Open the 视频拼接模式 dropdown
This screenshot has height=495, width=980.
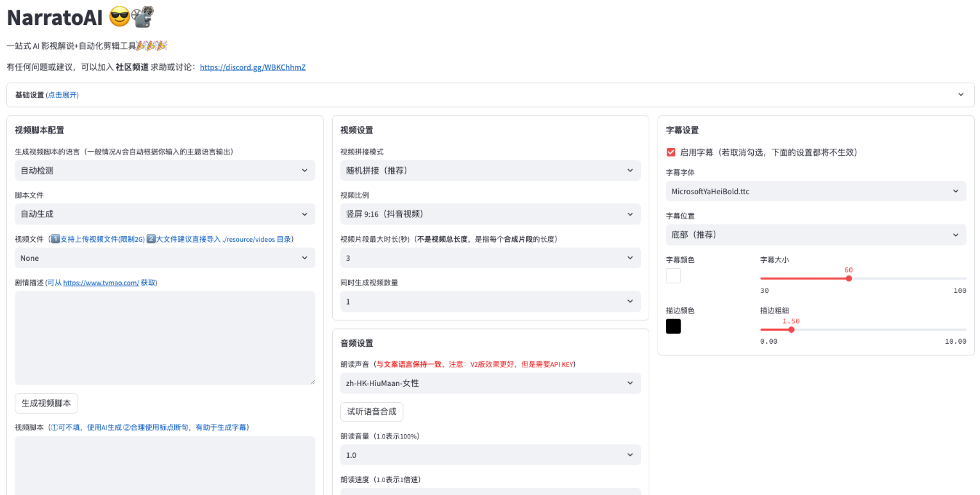(490, 171)
